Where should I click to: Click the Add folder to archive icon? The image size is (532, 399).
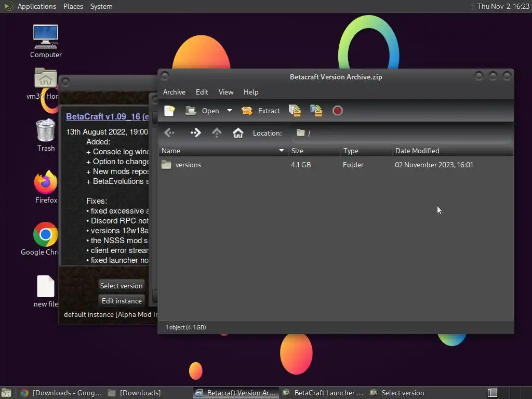316,111
